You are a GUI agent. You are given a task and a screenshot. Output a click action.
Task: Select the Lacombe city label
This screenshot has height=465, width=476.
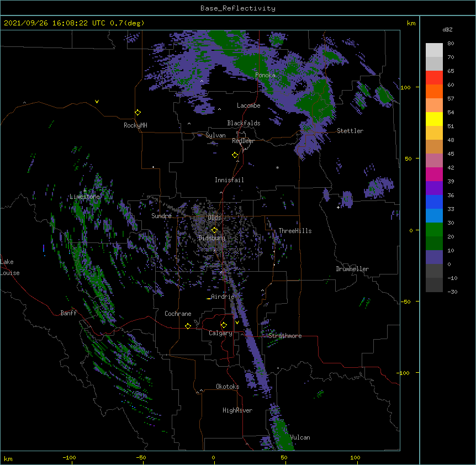click(x=248, y=105)
